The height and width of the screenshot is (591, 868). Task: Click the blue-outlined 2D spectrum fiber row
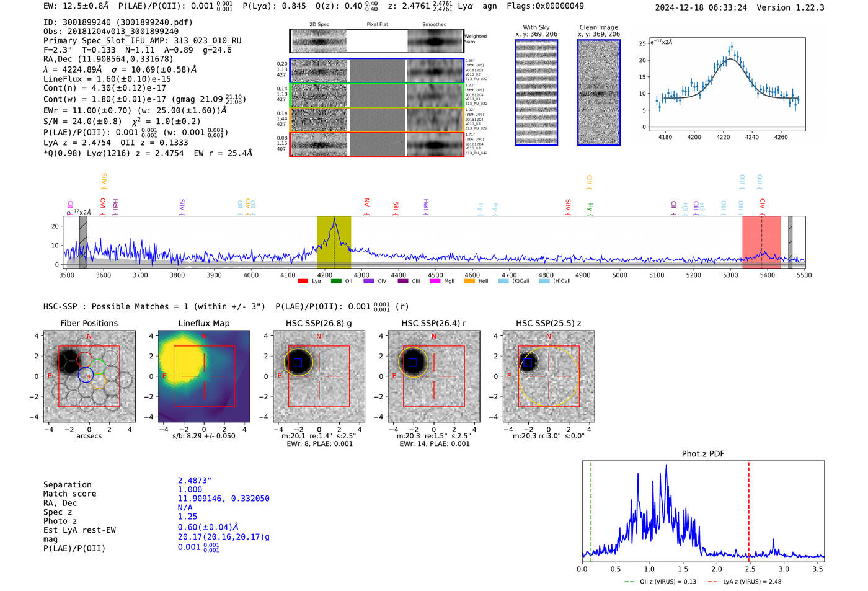coord(376,71)
